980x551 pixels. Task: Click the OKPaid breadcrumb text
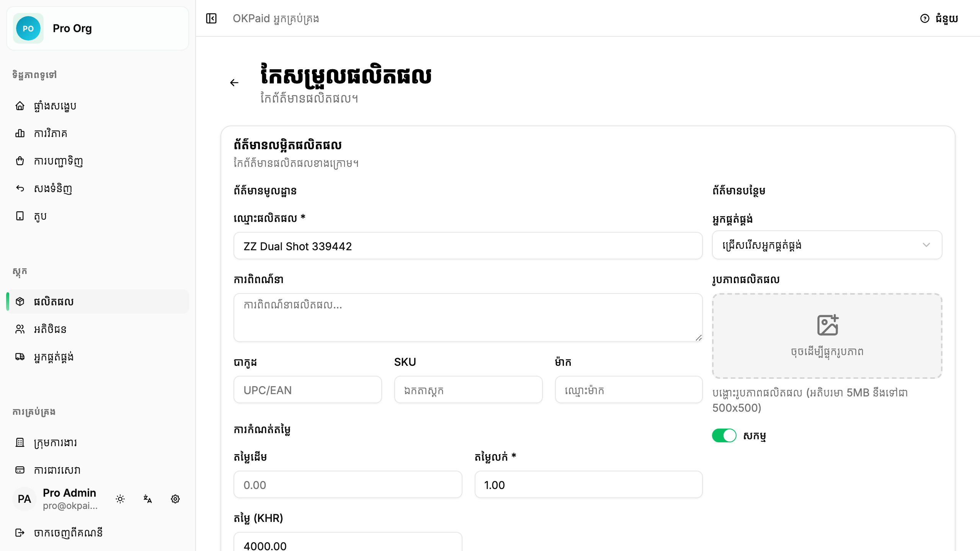276,18
